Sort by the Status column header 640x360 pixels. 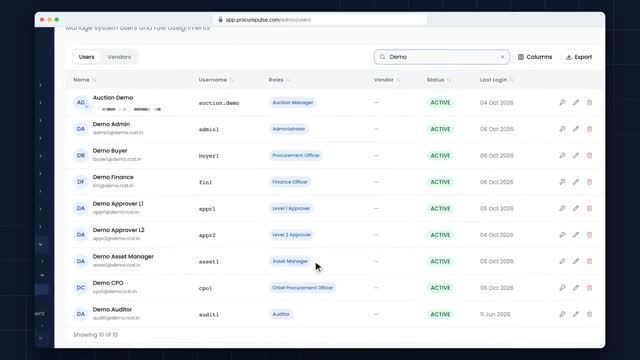click(x=439, y=80)
